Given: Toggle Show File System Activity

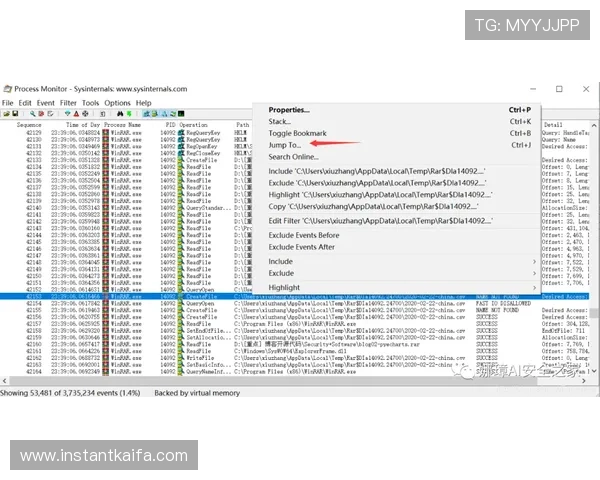Looking at the screenshot, I should [x=154, y=114].
